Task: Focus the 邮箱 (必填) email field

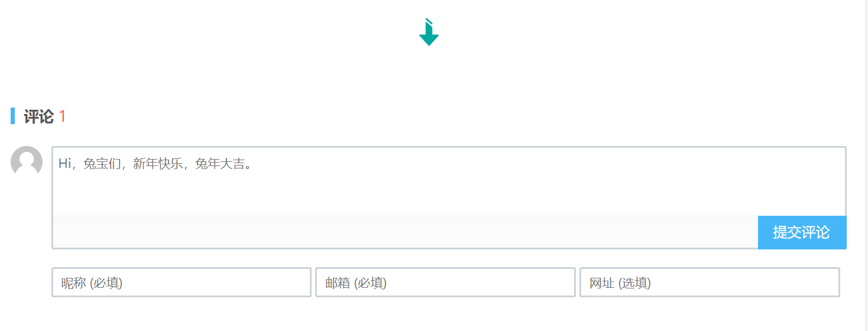Action: [x=445, y=283]
